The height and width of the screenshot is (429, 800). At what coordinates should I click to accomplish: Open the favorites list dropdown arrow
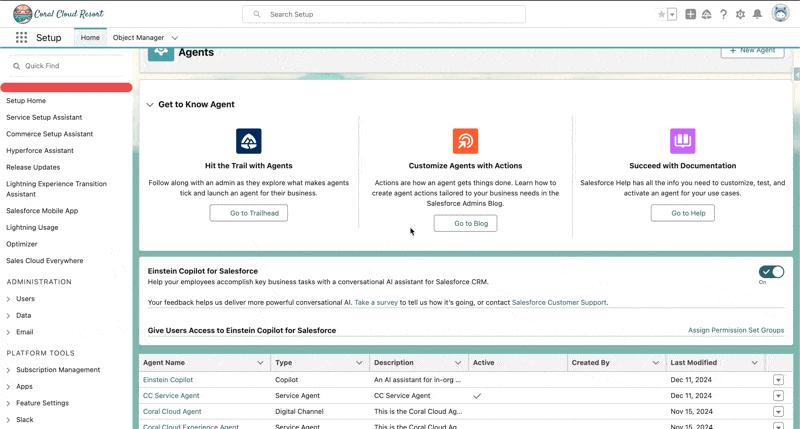point(672,14)
